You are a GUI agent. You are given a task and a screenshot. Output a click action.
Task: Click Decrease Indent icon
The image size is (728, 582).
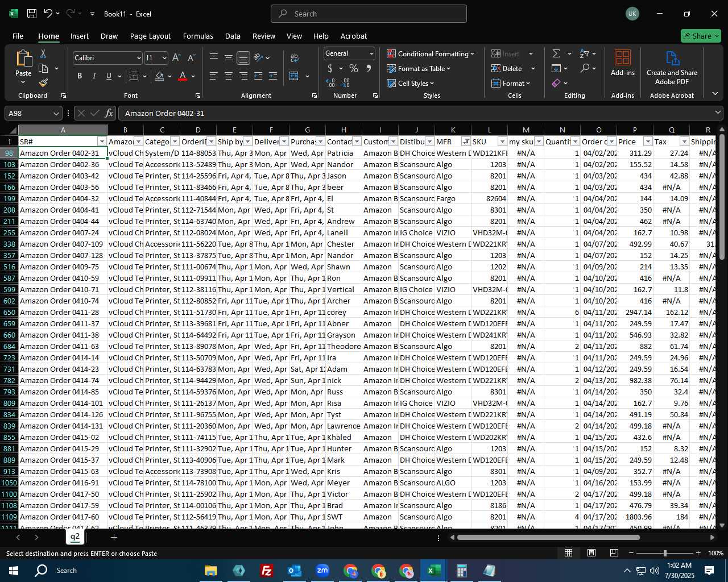point(258,76)
